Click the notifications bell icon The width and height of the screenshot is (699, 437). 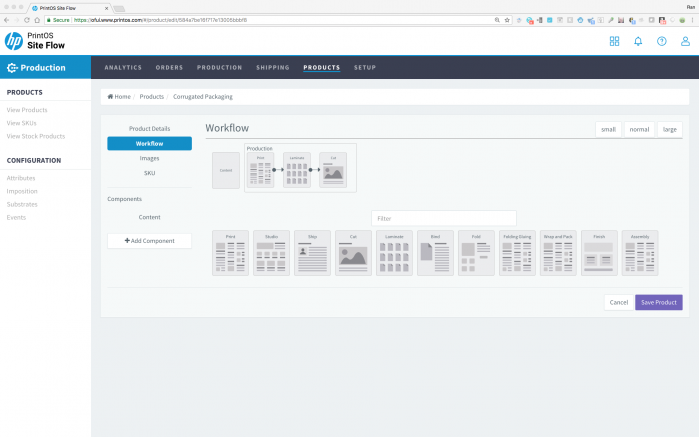click(638, 41)
